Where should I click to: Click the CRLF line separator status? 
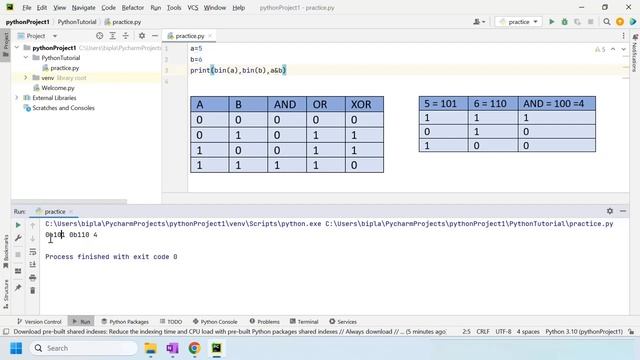pyautogui.click(x=483, y=332)
